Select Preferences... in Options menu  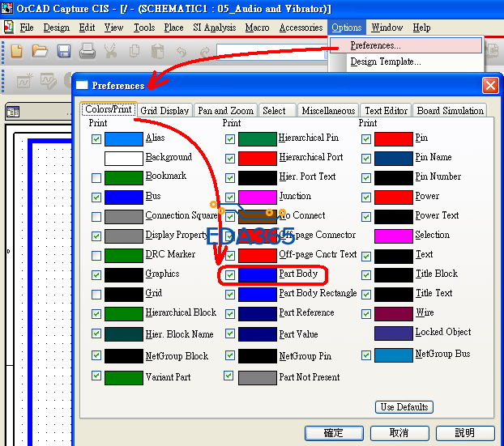pyautogui.click(x=406, y=45)
